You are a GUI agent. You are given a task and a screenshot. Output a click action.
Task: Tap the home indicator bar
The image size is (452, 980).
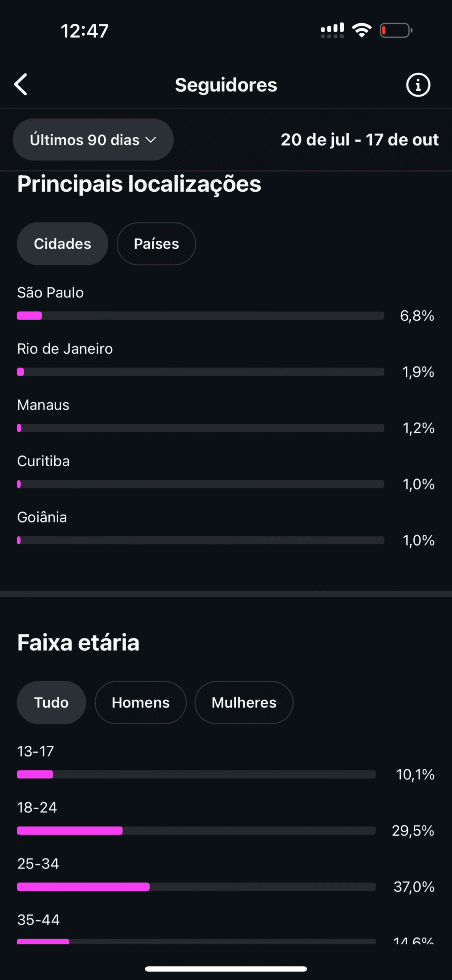pos(226,969)
